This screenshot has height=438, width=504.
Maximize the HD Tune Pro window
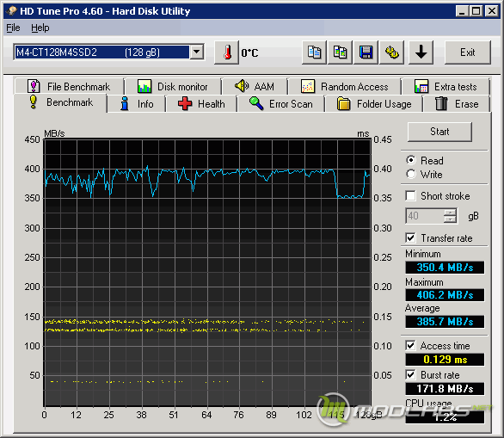click(x=476, y=11)
